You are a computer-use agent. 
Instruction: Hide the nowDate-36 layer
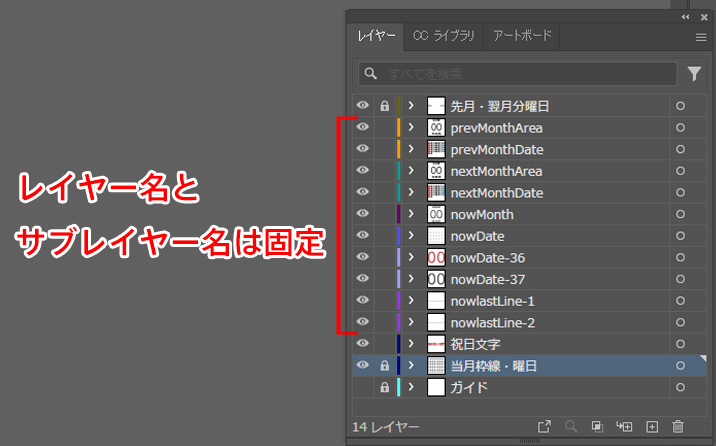(363, 257)
